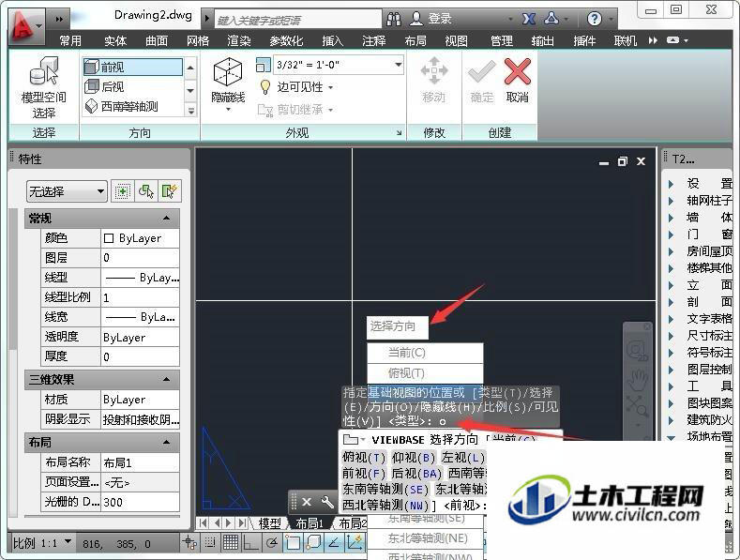This screenshot has width=740, height=560.
Task: Toggle 3D Object Snap in status bar
Action: (x=313, y=543)
